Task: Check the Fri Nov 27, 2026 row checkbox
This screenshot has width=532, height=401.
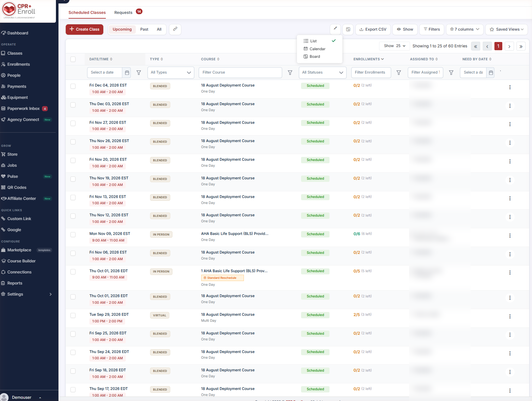Action: point(73,123)
